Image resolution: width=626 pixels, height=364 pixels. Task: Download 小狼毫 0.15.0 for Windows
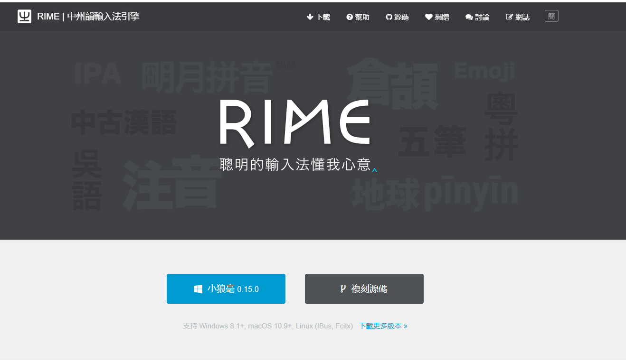click(x=226, y=289)
